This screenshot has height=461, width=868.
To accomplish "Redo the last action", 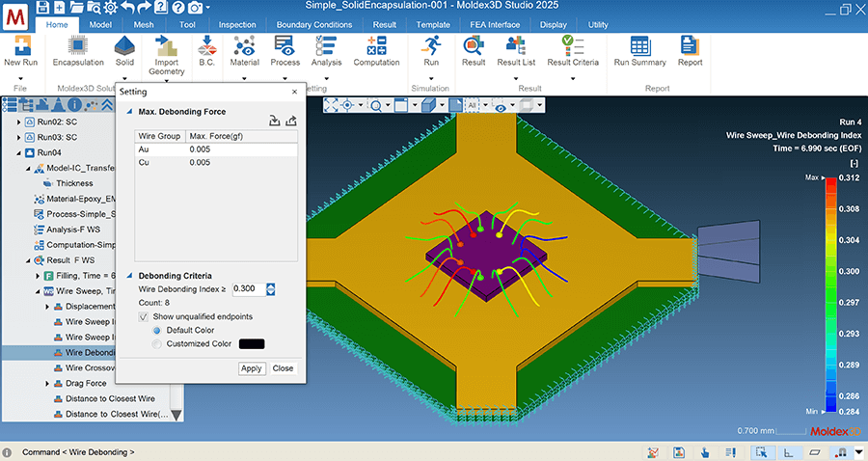I will (x=144, y=7).
